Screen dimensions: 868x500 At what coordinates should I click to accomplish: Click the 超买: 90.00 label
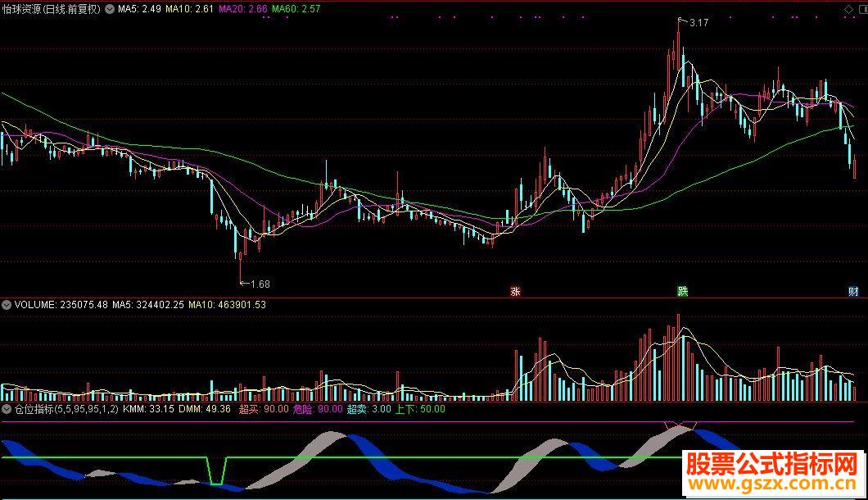pos(264,410)
